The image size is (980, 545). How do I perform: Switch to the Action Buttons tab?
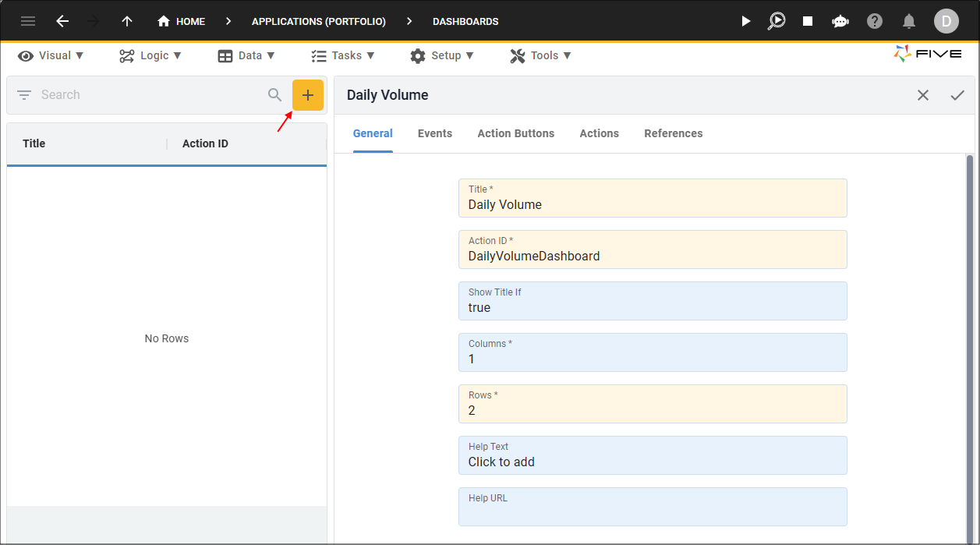pyautogui.click(x=516, y=133)
